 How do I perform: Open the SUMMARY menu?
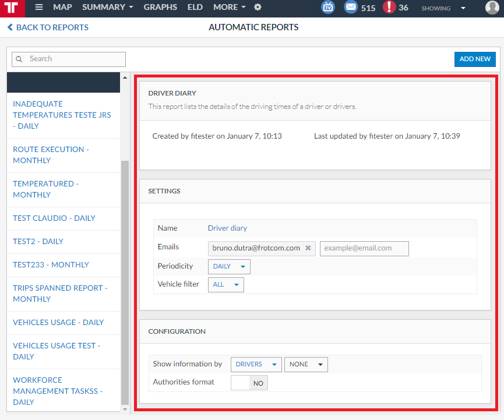pos(107,8)
